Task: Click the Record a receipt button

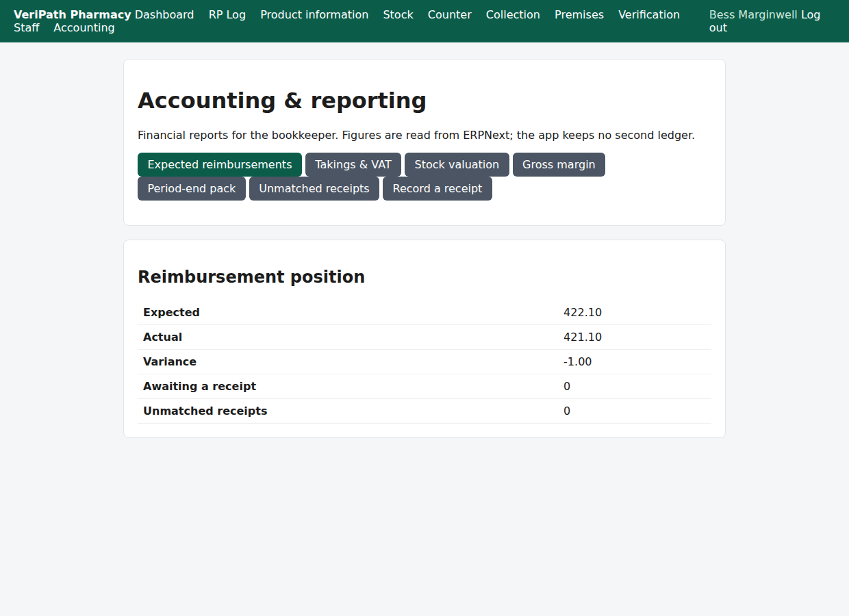Action: click(438, 188)
